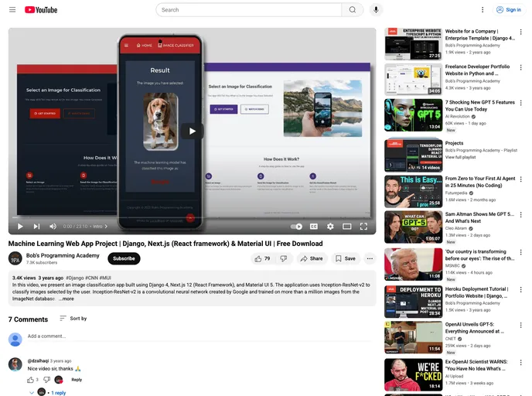Open Sam Altman Shows Me GPT 5 video

pyautogui.click(x=479, y=217)
